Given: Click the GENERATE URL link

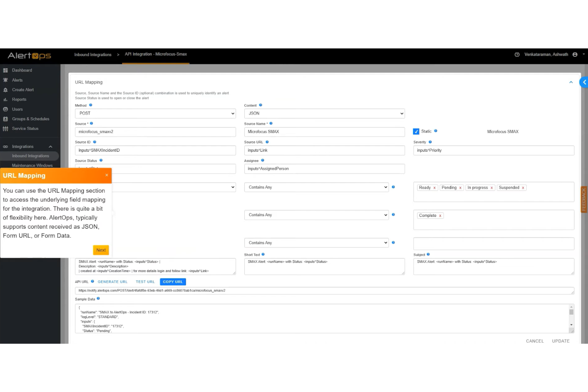Looking at the screenshot, I should pyautogui.click(x=112, y=282).
